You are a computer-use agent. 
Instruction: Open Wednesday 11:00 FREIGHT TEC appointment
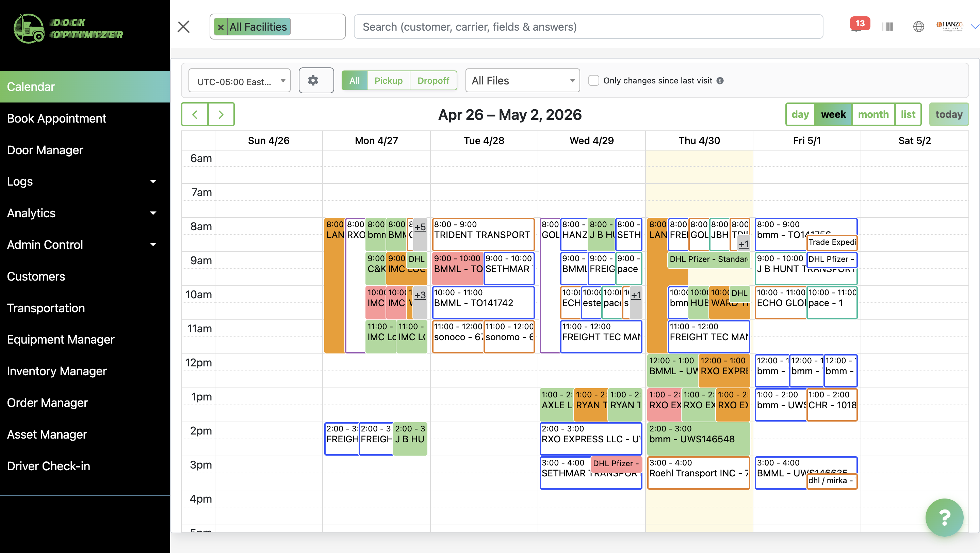coord(601,336)
